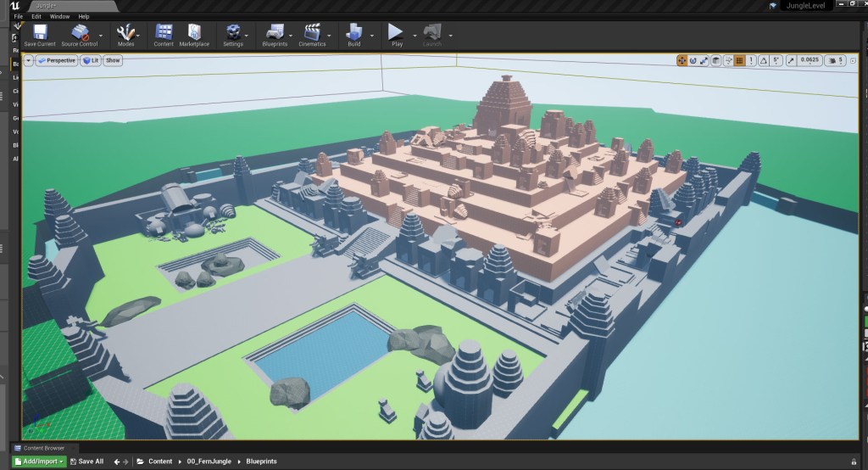Toggle grid snapping in viewport
This screenshot has height=470, width=868.
(739, 60)
